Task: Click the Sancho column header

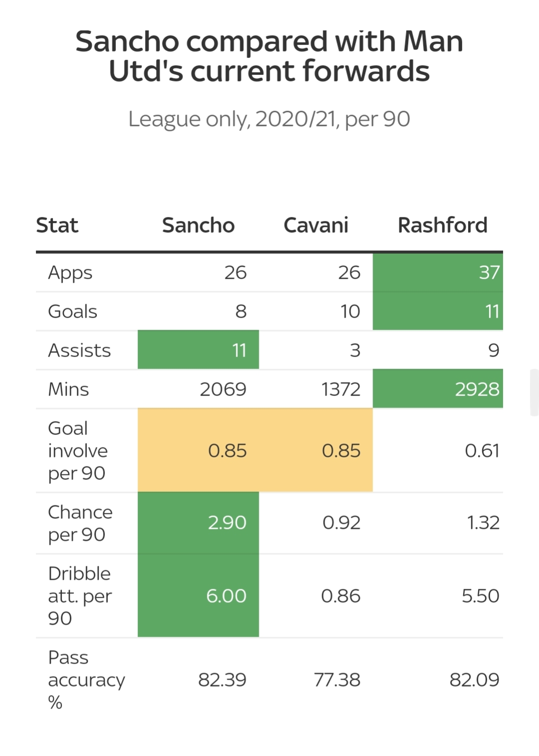Action: [198, 225]
